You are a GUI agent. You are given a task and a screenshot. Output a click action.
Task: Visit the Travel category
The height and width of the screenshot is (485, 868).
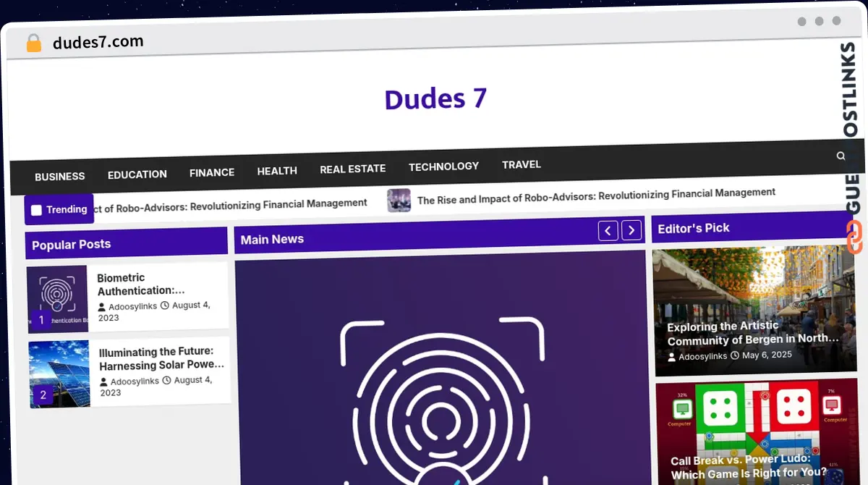click(x=522, y=164)
